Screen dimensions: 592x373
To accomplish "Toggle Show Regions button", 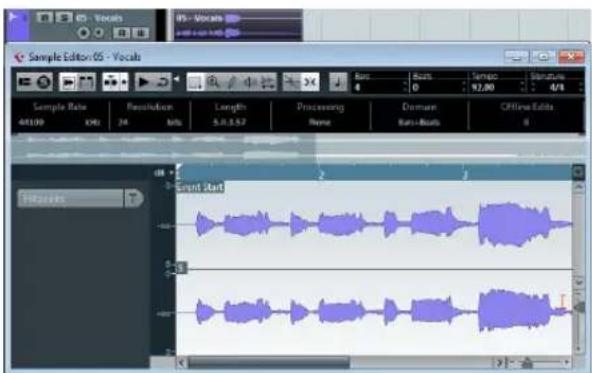I will (x=86, y=82).
